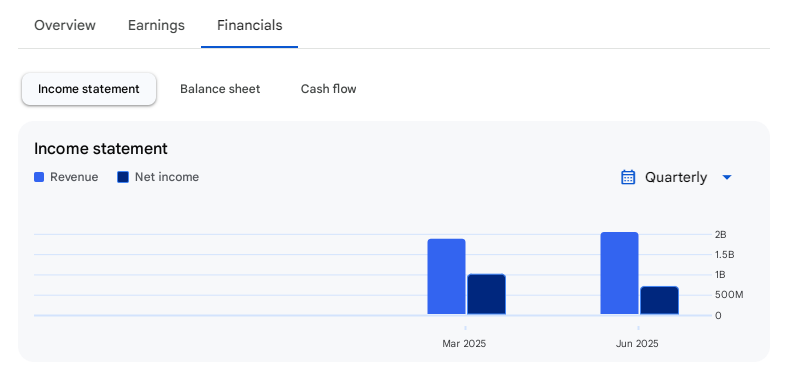Viewport: 788px width, 380px height.
Task: Click the Mar 2025 axis label
Action: coord(464,344)
